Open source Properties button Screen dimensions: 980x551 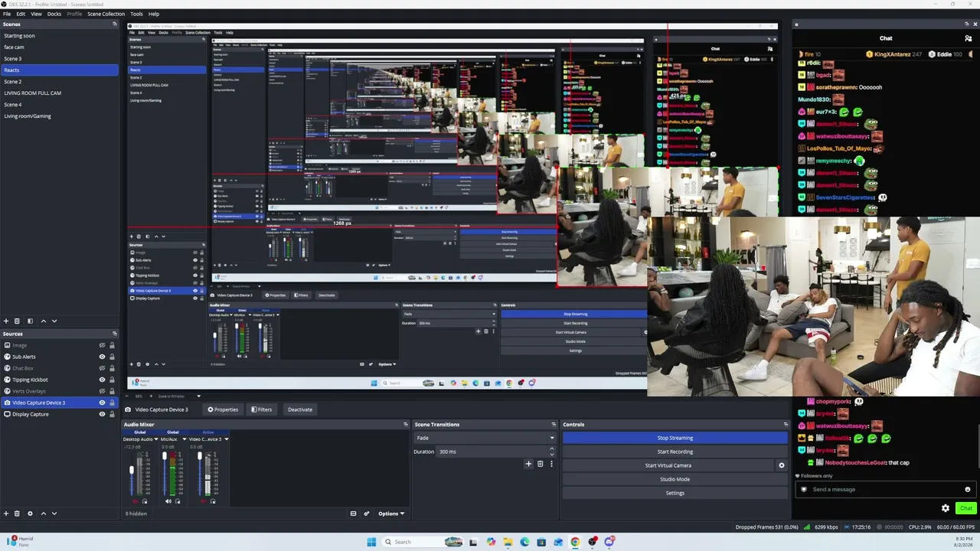point(223,409)
